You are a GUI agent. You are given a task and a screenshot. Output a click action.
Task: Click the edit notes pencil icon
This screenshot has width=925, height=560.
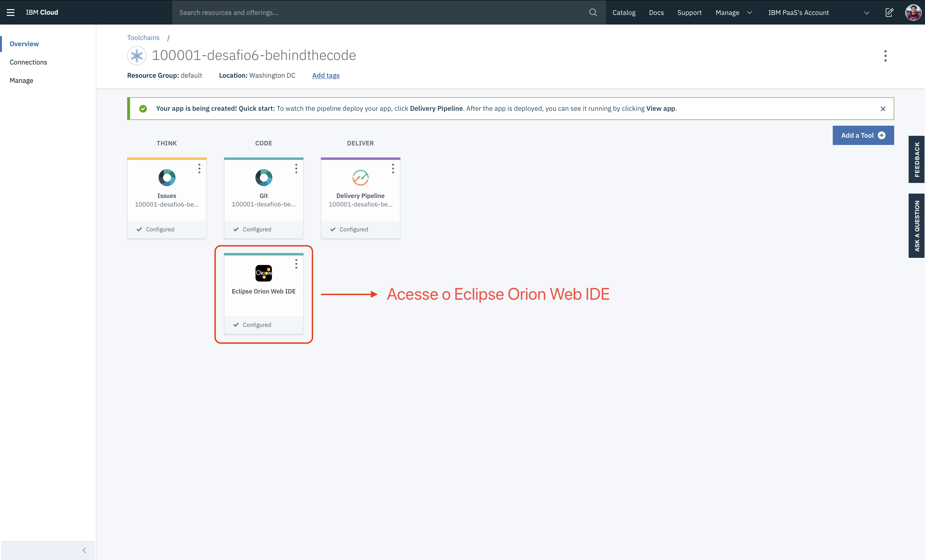pyautogui.click(x=889, y=12)
